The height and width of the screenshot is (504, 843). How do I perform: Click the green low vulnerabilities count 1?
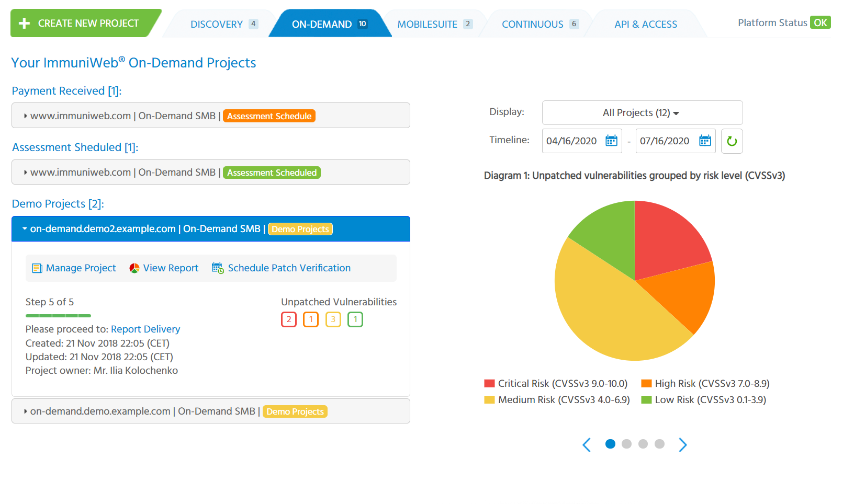click(x=355, y=319)
